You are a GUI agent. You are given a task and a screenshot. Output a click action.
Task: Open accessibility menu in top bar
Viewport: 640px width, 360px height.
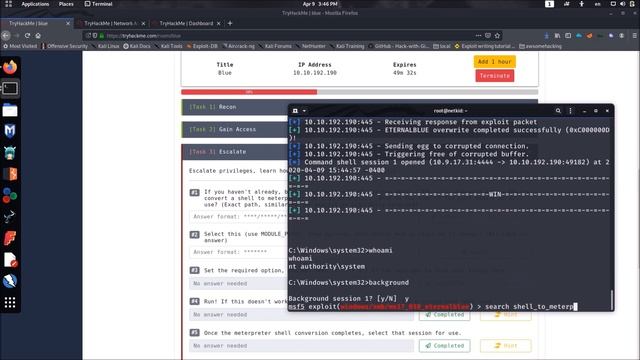click(582, 4)
